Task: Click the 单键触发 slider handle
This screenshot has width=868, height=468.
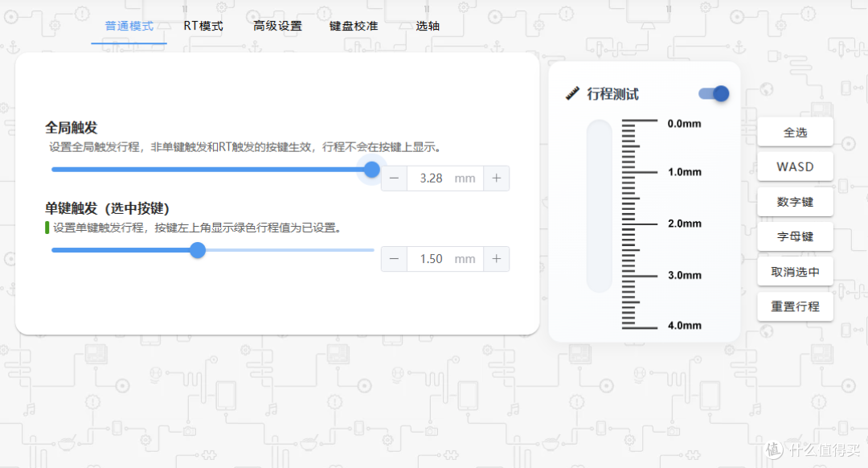Action: (198, 250)
